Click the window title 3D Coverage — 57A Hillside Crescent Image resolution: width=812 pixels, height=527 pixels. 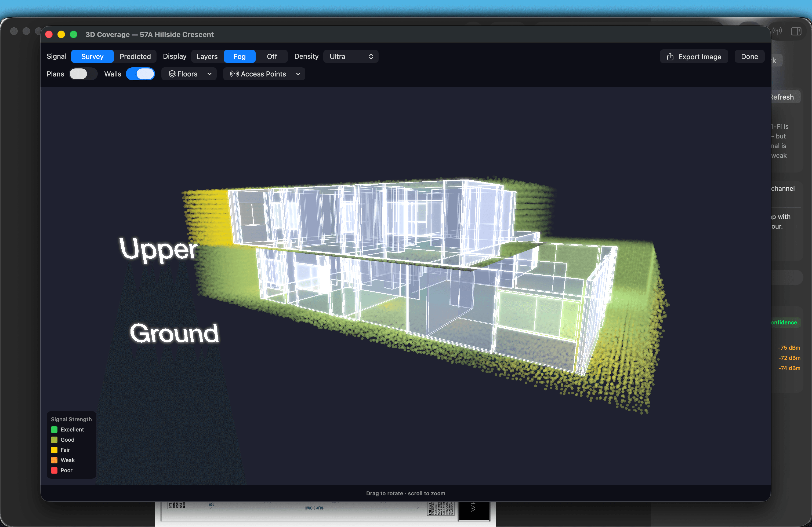[150, 34]
